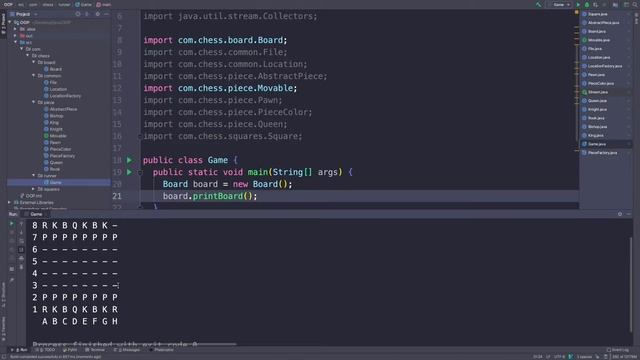Open the TODO tool window tab
Screen dimensions: 640x360
(x=46, y=350)
